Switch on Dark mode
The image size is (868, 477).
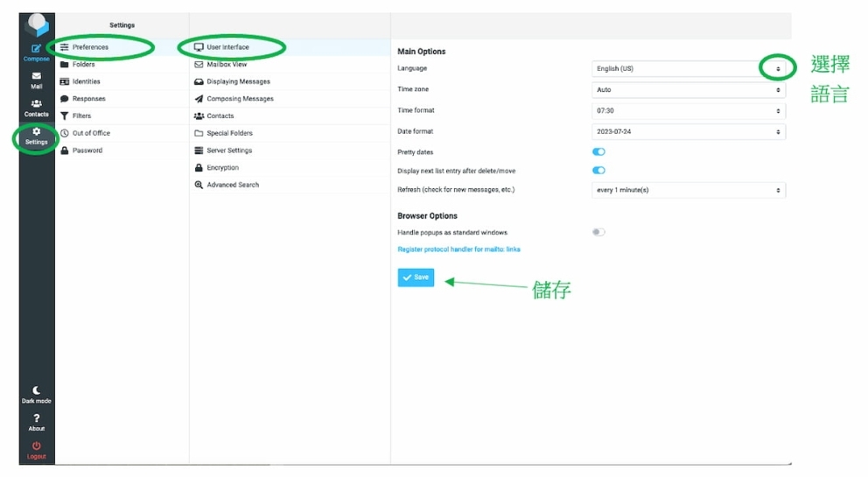coord(36,394)
